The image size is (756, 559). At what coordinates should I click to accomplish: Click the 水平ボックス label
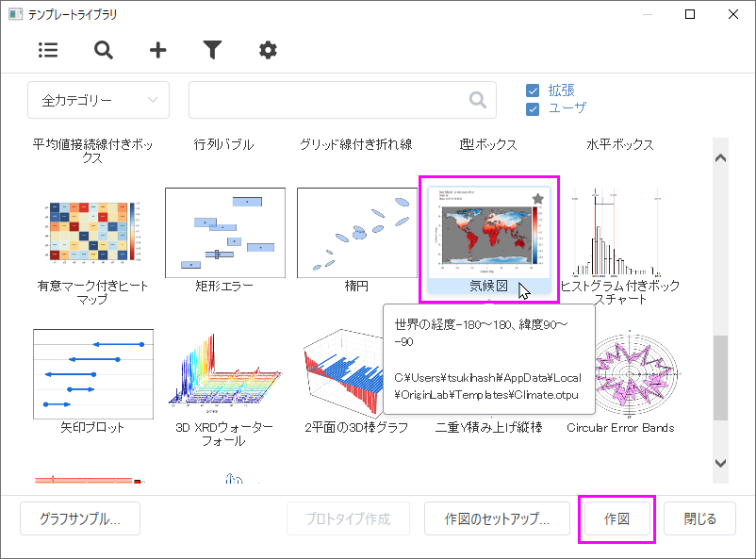(x=620, y=144)
